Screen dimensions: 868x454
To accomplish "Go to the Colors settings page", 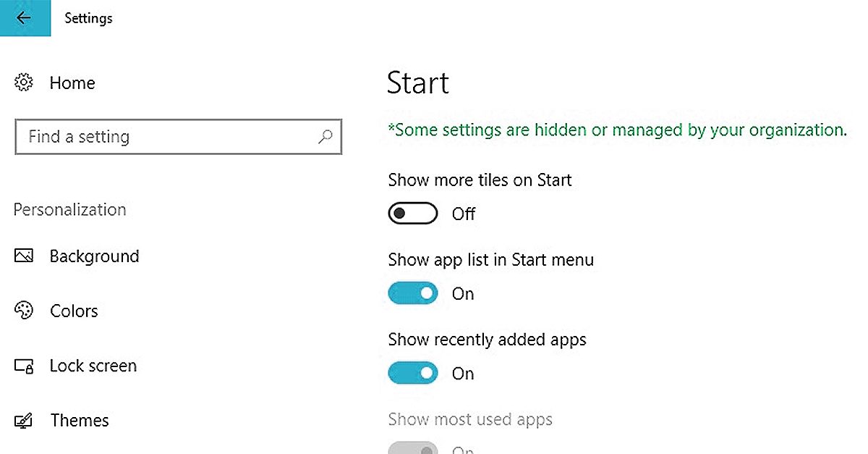I will (x=74, y=311).
